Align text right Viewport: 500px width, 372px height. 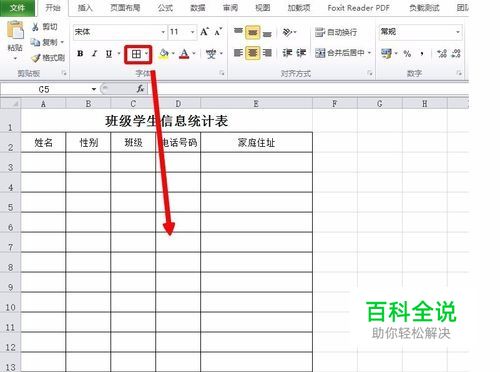[x=267, y=53]
